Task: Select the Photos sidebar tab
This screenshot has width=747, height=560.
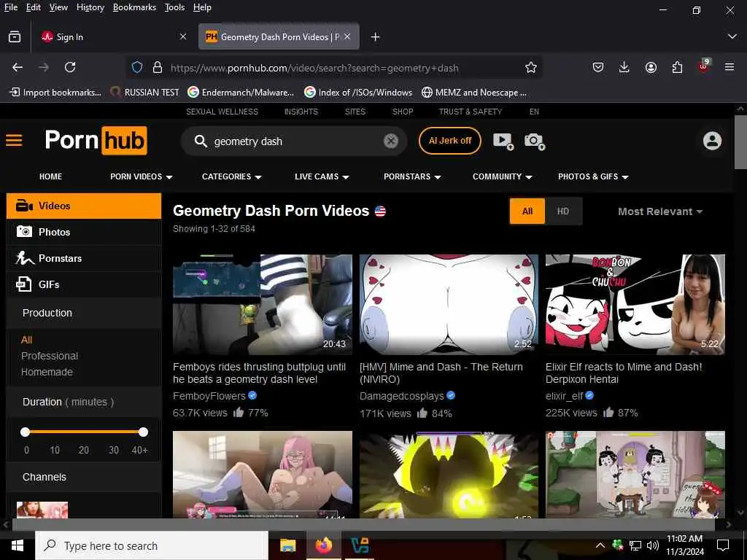Action: click(84, 232)
